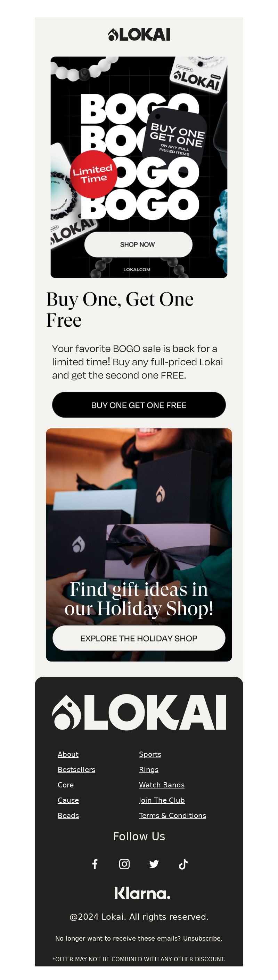Open the Core footer link
The width and height of the screenshot is (278, 980).
(x=66, y=785)
